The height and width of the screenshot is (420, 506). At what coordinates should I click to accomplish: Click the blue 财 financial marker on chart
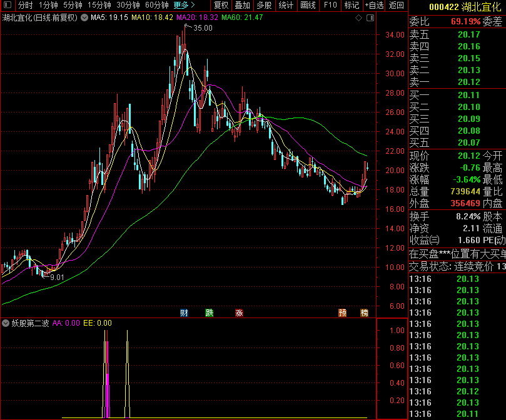coord(184,312)
